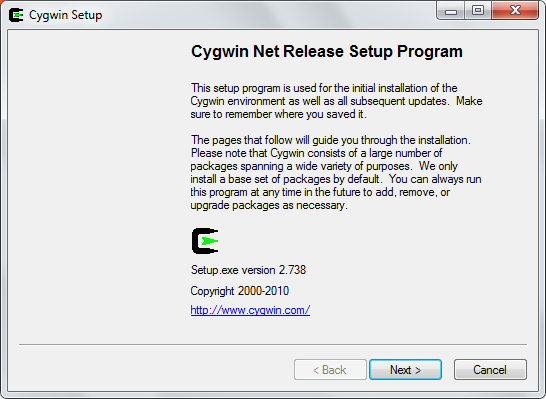Click the "Copyright 2000-2010" label

click(240, 291)
